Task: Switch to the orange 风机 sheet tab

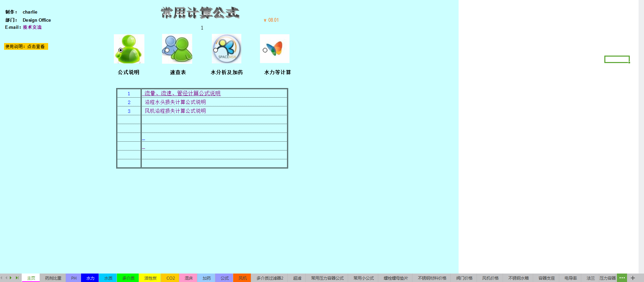Action: [242, 278]
